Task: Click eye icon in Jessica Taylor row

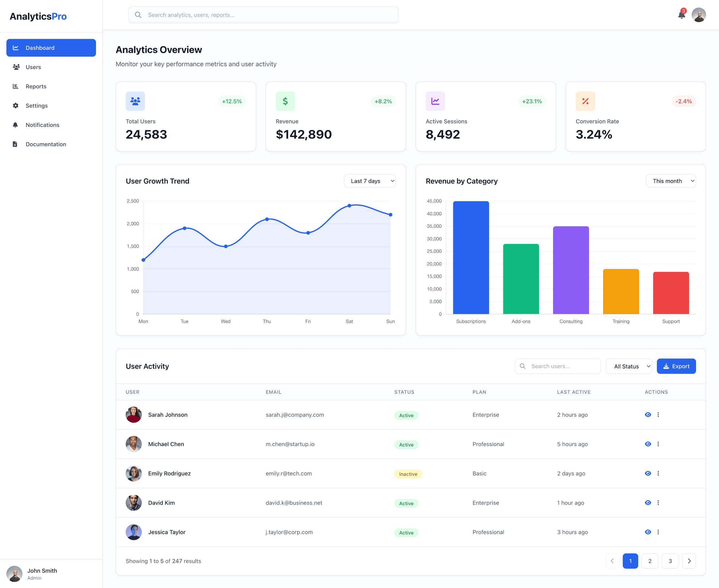Action: coord(648,532)
